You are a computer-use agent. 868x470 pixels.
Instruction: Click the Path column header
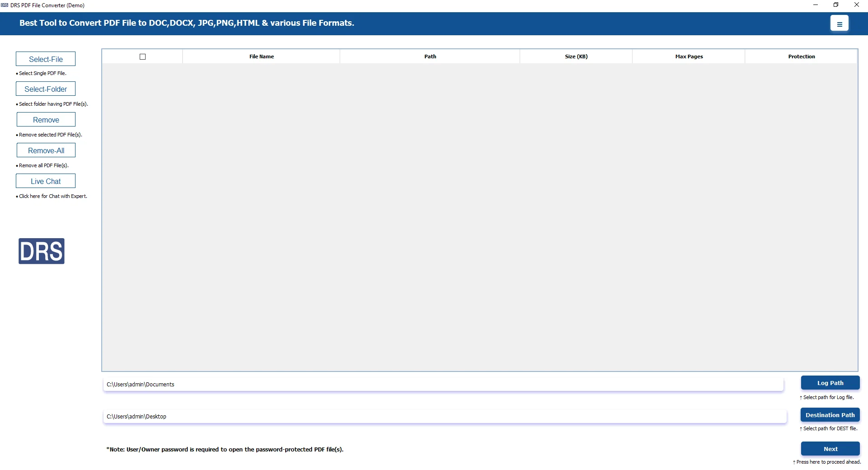[x=430, y=56]
